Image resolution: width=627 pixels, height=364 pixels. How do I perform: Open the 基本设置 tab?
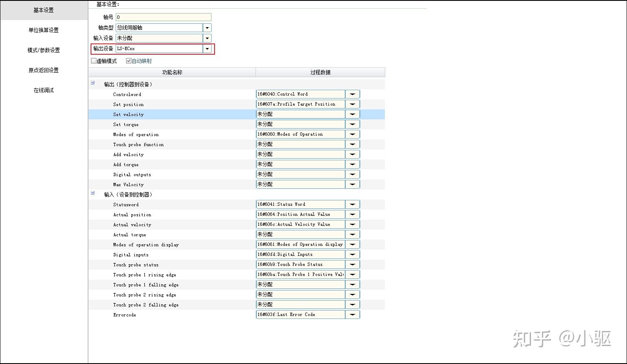click(x=43, y=10)
